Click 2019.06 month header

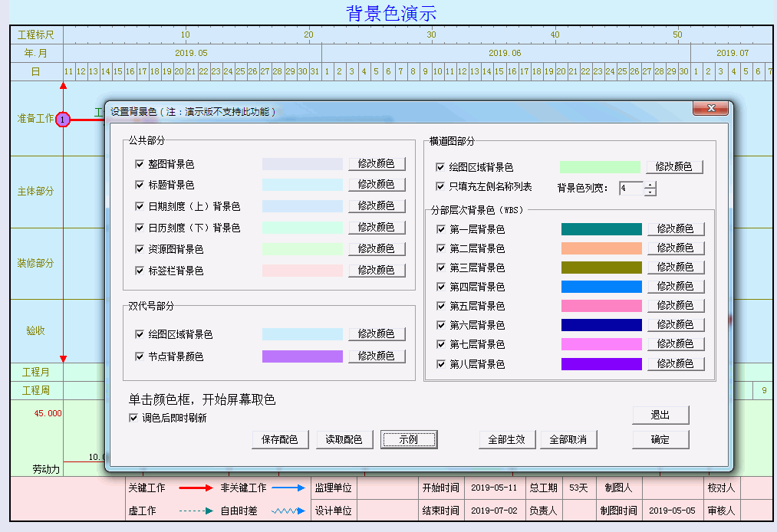[505, 53]
